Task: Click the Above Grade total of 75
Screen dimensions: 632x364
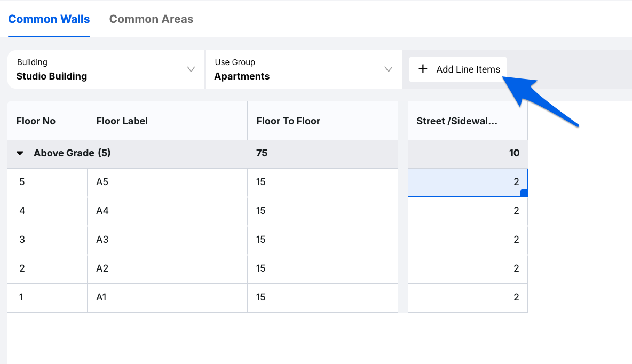Action: tap(262, 154)
